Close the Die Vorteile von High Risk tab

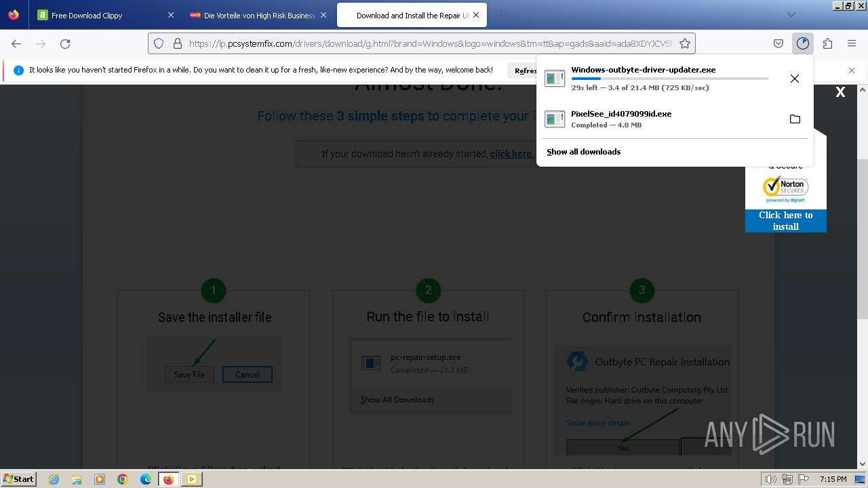coord(323,15)
